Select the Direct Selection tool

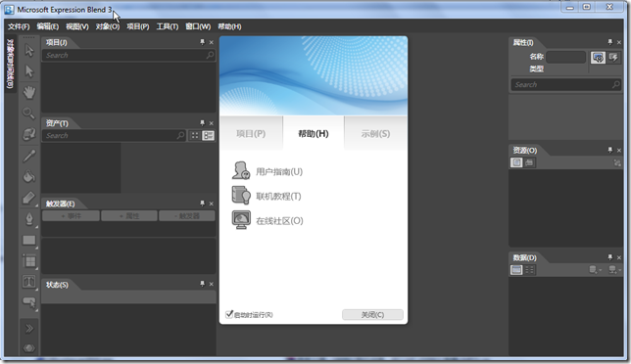[x=29, y=71]
